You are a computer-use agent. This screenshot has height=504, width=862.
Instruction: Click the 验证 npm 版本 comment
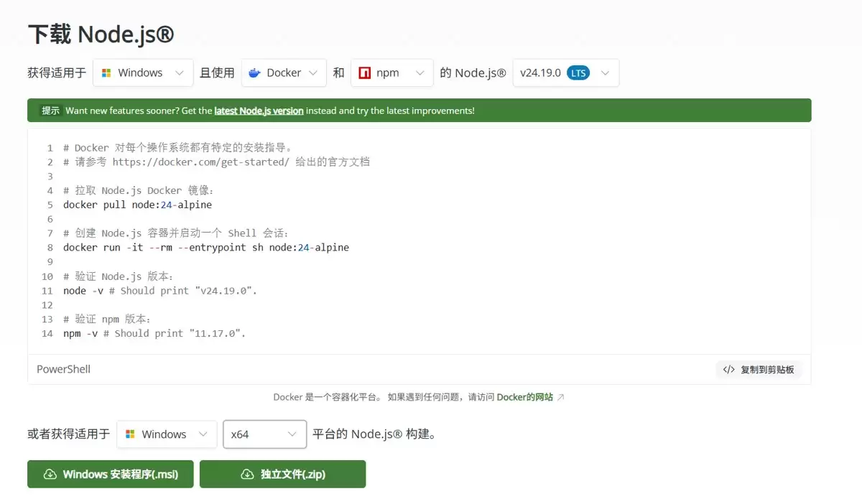[x=107, y=319]
